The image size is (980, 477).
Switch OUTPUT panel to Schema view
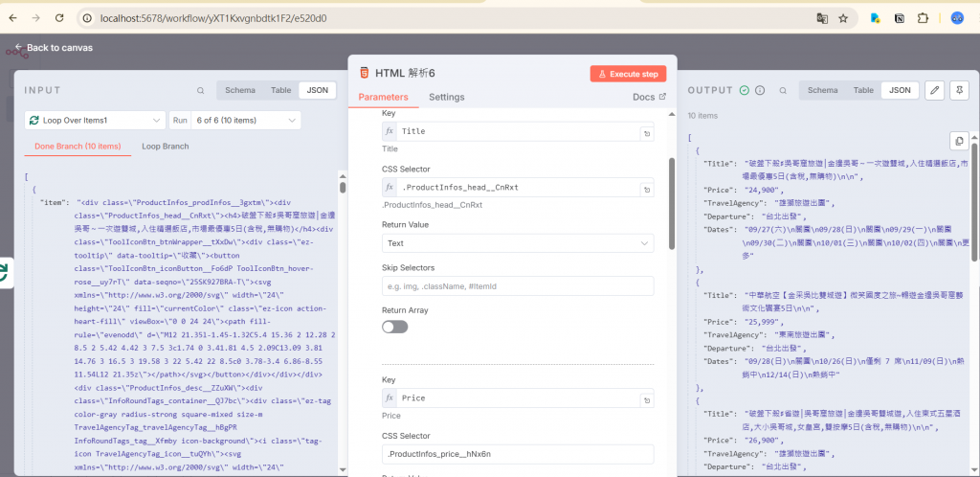(x=822, y=90)
